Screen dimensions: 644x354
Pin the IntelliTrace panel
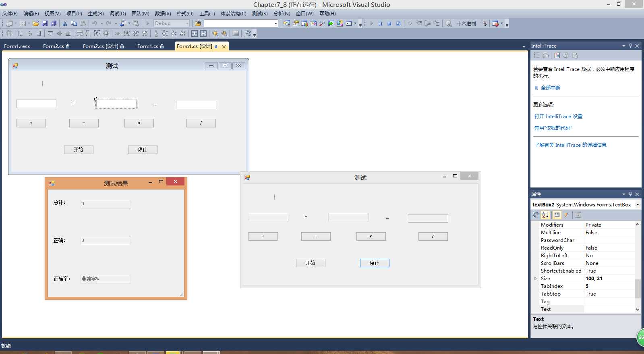point(630,46)
